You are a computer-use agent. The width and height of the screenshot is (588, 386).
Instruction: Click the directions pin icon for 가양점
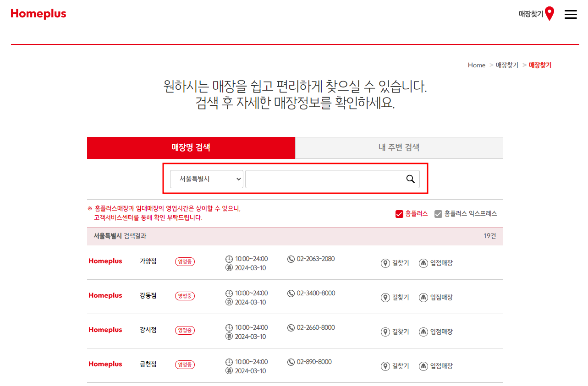(x=385, y=263)
